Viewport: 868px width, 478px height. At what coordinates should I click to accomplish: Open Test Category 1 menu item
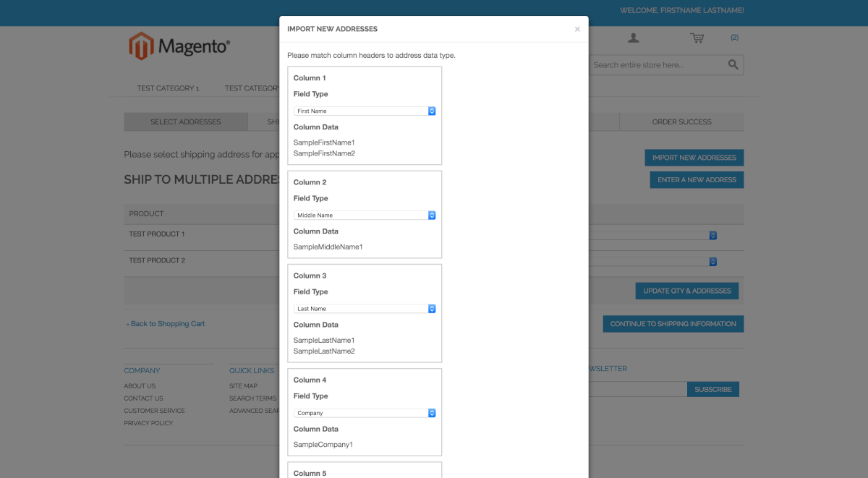click(168, 88)
